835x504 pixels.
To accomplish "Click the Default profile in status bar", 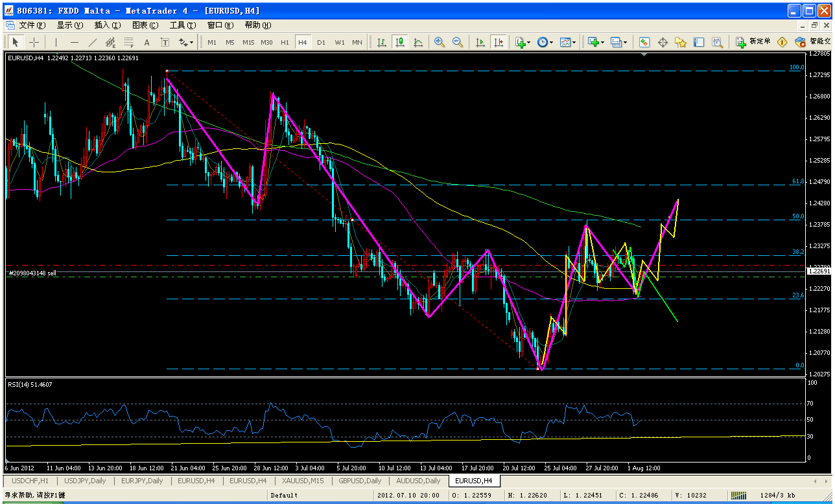I will (x=285, y=496).
